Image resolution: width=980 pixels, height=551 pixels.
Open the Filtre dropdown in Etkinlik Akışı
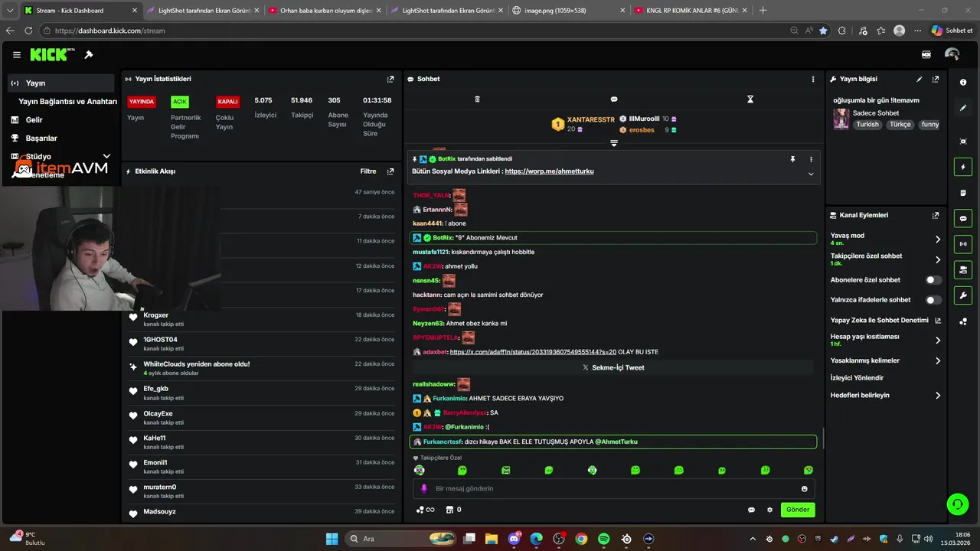tap(368, 171)
